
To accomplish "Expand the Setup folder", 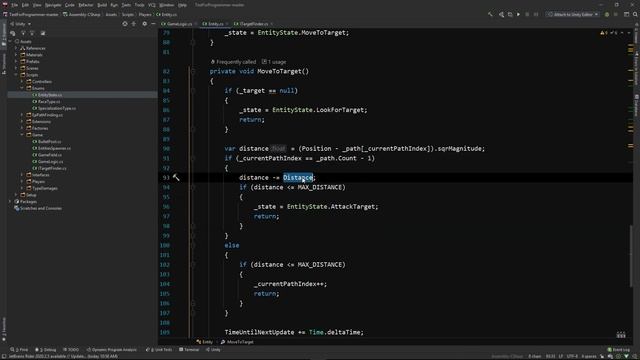I will [x=16, y=195].
